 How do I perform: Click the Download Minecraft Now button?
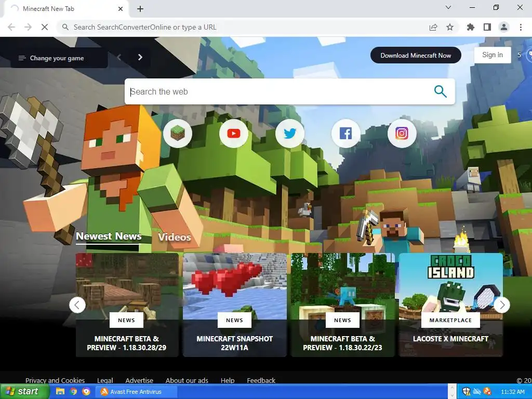tap(416, 55)
